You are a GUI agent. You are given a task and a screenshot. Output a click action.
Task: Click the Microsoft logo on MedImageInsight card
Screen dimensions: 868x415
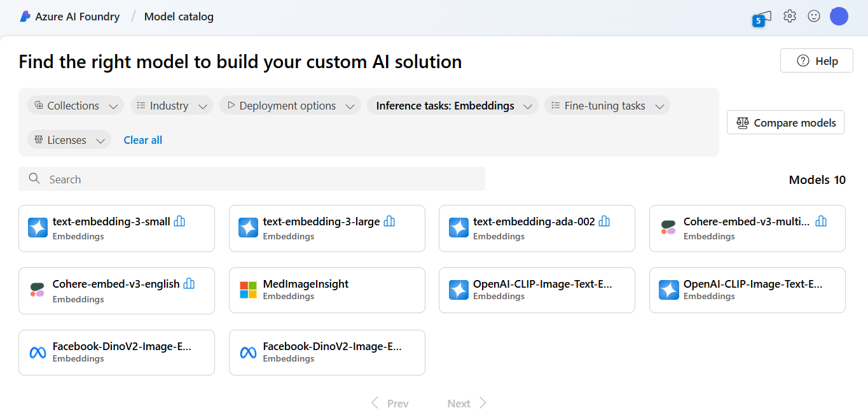(248, 290)
